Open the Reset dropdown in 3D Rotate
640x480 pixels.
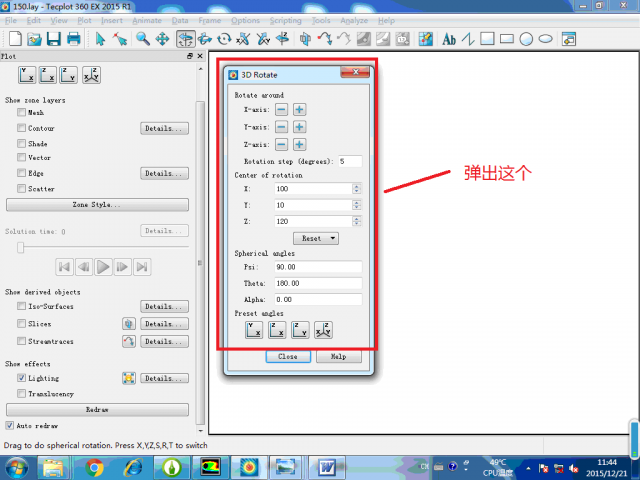(x=315, y=238)
